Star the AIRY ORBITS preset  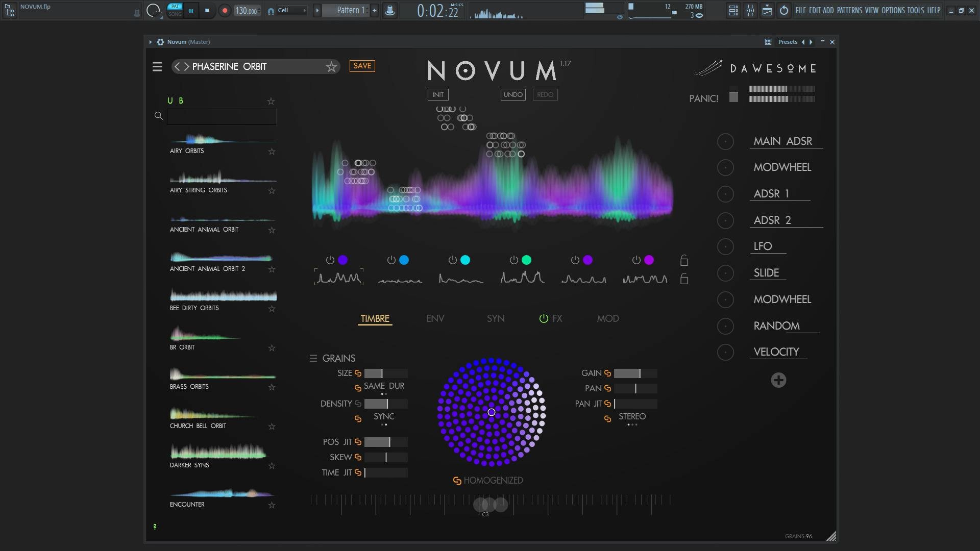pyautogui.click(x=272, y=152)
